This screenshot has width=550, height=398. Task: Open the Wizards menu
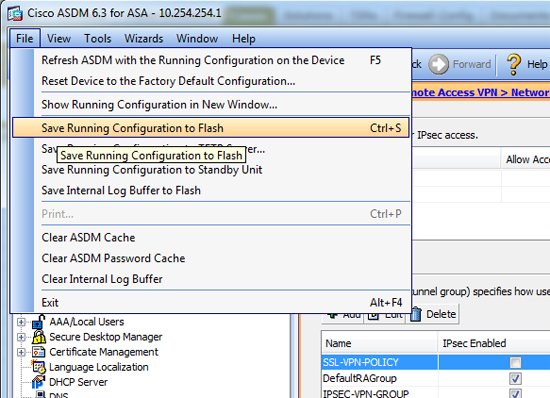coord(144,38)
